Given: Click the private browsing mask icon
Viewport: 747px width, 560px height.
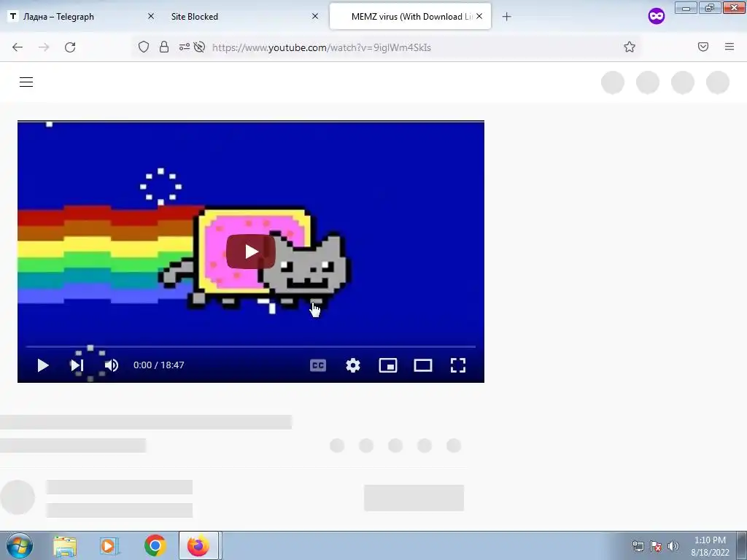Looking at the screenshot, I should 657,17.
